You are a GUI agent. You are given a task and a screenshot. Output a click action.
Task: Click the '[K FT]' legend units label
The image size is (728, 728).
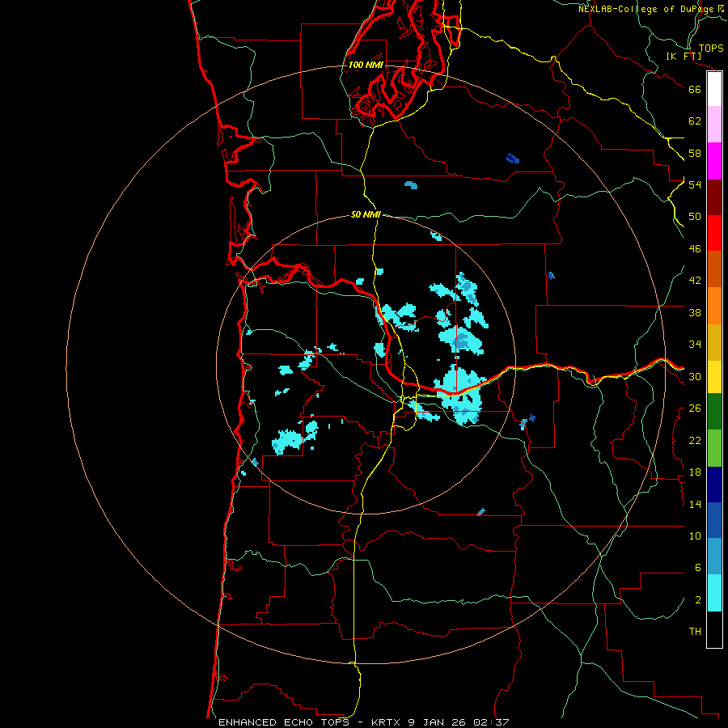pos(684,56)
